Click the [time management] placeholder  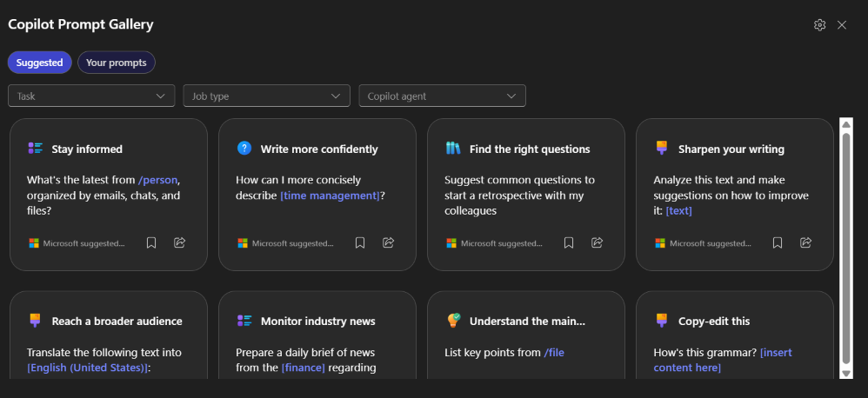(330, 196)
